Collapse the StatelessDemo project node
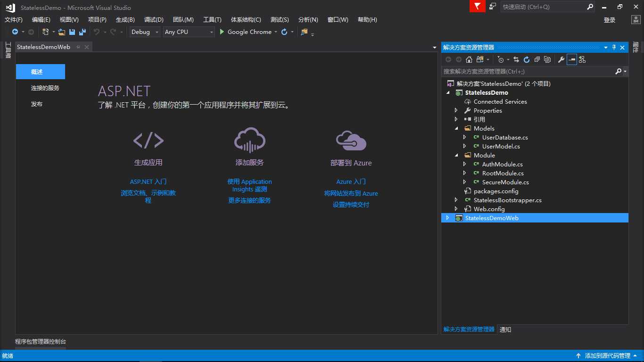The image size is (644, 362). [x=447, y=92]
